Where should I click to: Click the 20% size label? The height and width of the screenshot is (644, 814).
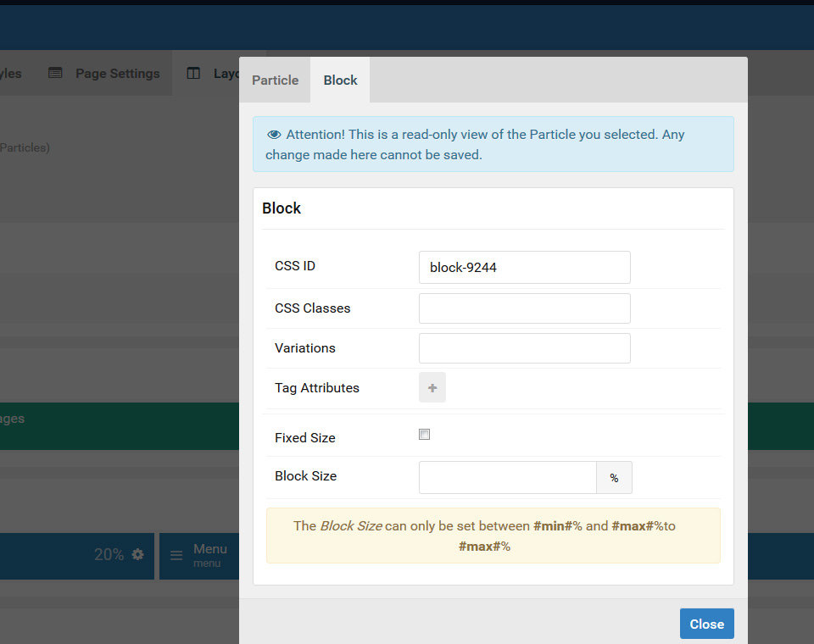(109, 555)
